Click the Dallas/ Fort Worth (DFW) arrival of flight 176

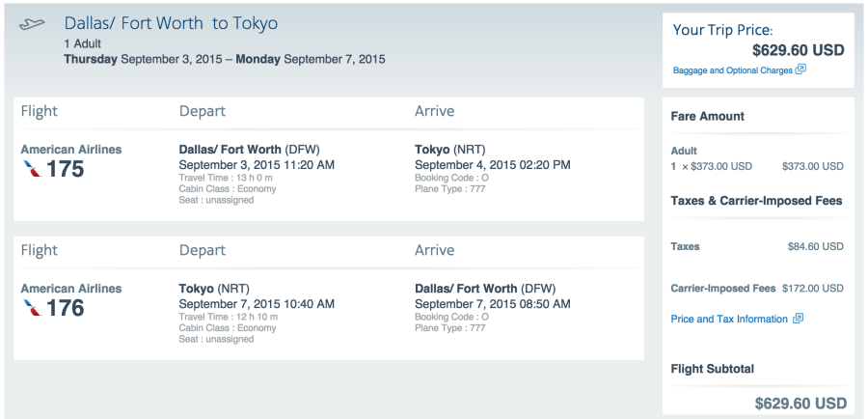click(485, 289)
